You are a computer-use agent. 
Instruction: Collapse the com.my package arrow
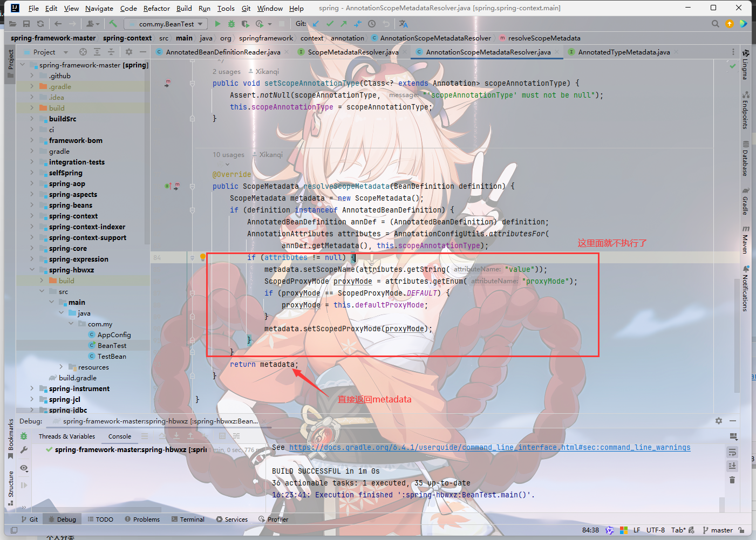coord(71,324)
